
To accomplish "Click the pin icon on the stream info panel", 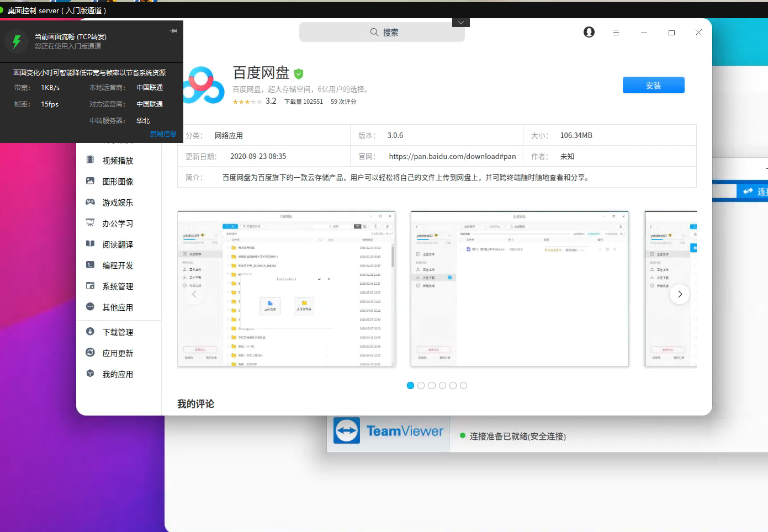I will pyautogui.click(x=174, y=31).
